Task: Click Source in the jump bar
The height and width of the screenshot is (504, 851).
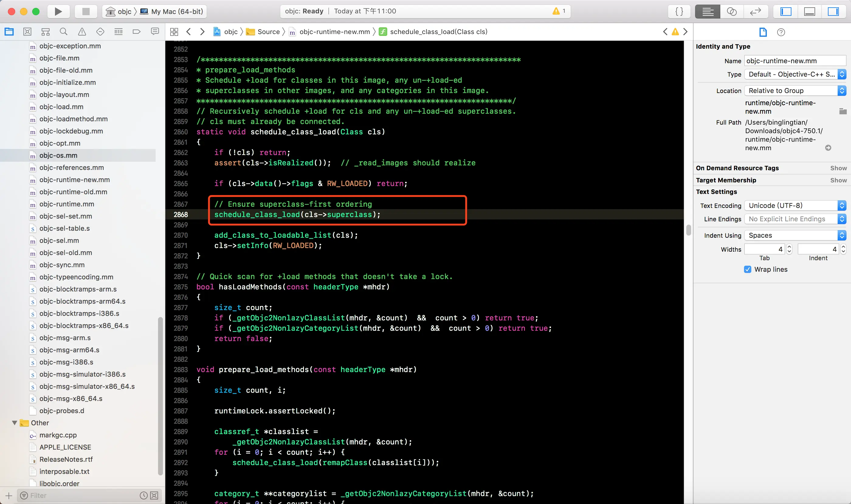Action: coord(268,32)
